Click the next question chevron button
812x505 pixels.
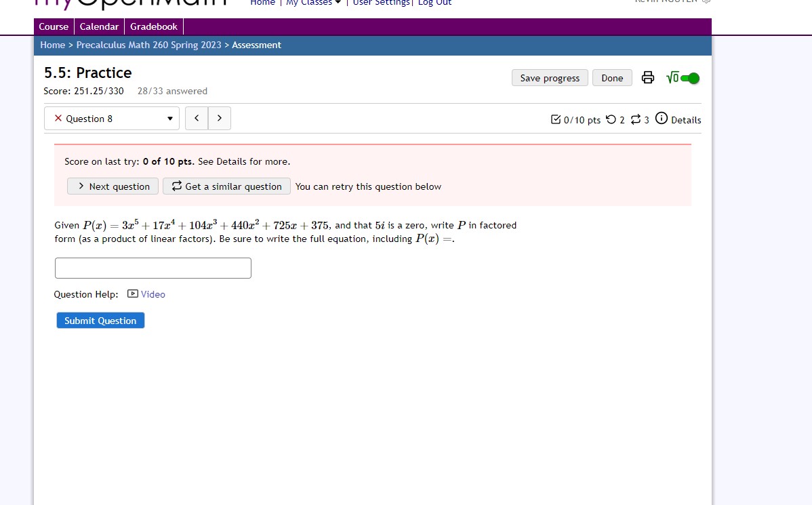coord(219,118)
